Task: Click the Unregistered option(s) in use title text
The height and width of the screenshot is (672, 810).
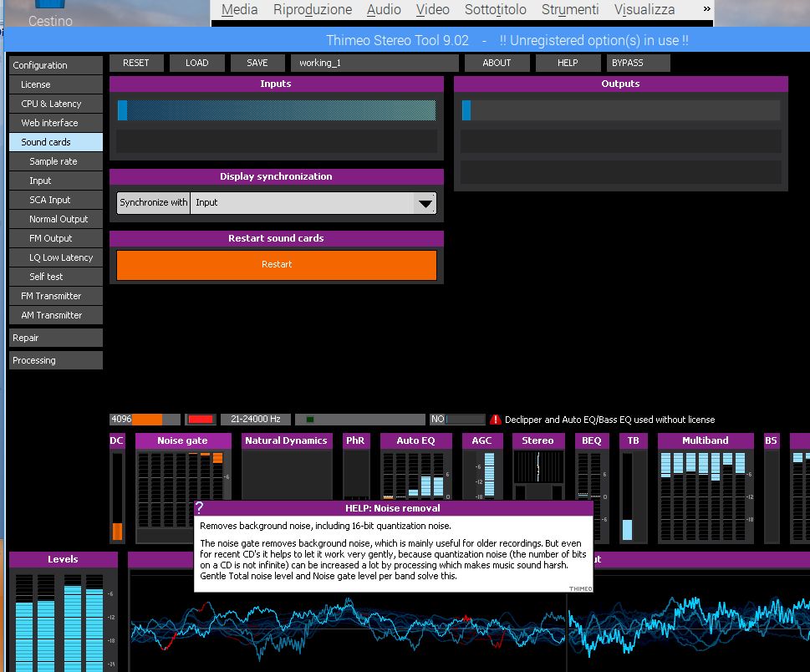Action: 594,41
